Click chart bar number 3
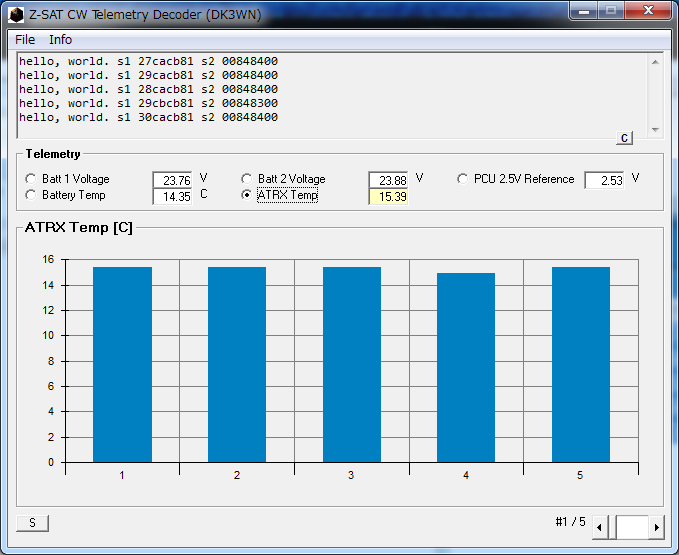 352,365
